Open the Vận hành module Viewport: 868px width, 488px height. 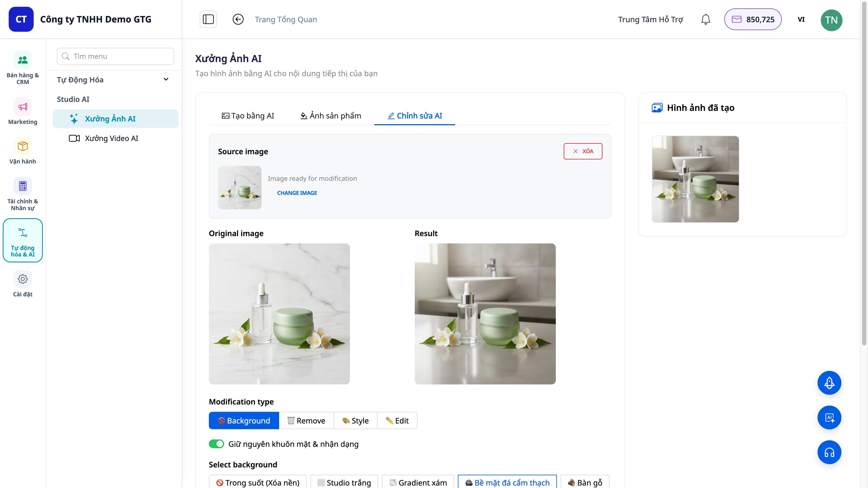pyautogui.click(x=23, y=151)
